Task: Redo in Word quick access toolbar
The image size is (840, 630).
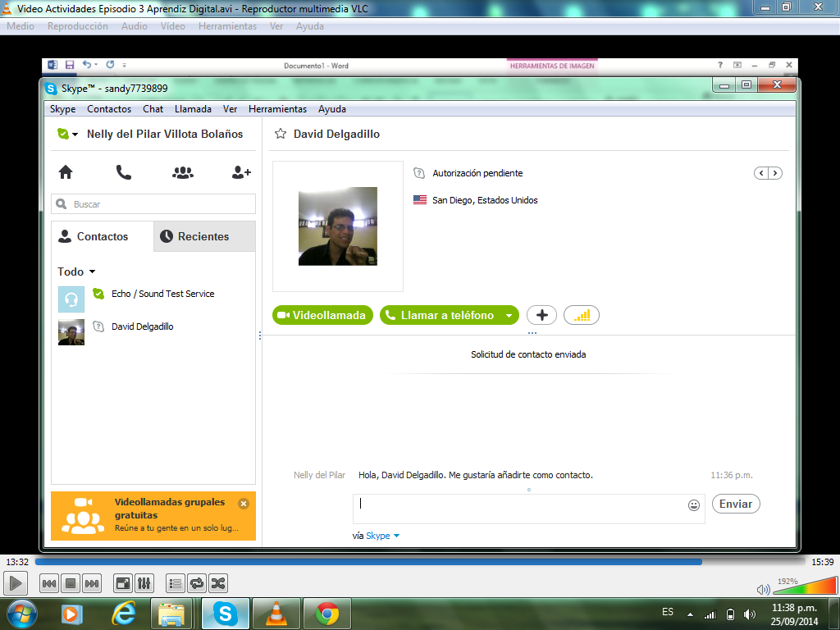Action: (x=110, y=64)
